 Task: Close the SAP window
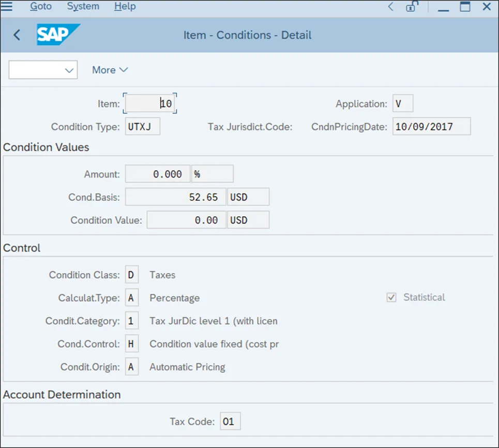pos(487,7)
